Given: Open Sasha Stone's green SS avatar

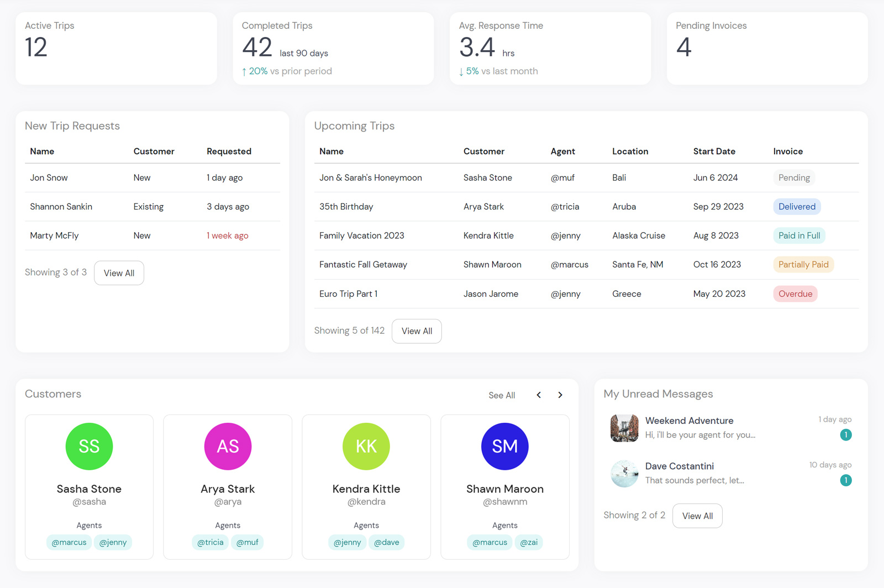Looking at the screenshot, I should coord(89,447).
